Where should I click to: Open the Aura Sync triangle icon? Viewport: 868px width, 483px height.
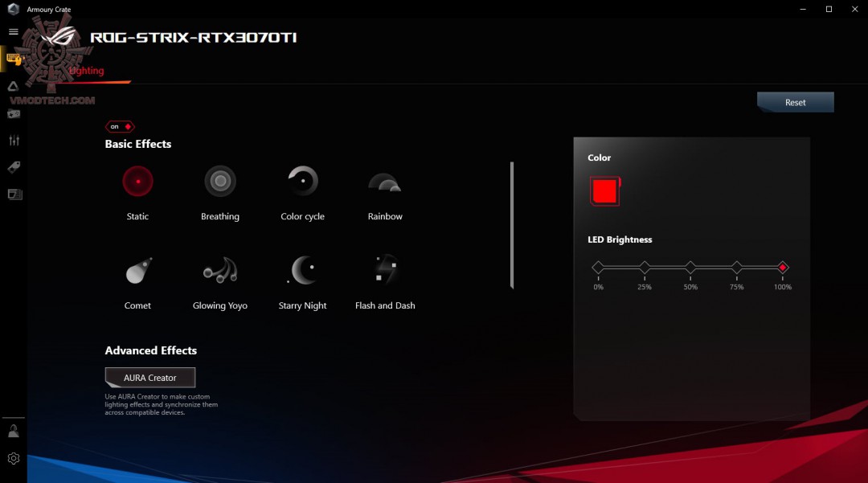tap(14, 86)
